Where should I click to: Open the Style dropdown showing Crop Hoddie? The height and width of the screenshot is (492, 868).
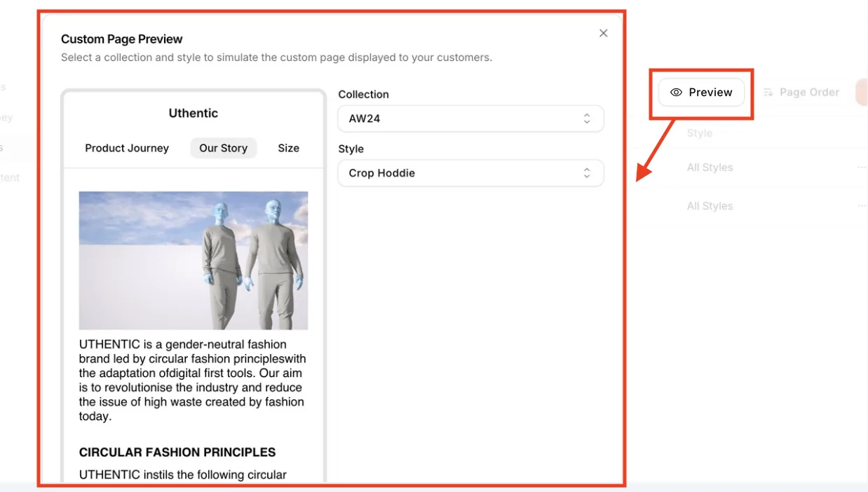470,173
